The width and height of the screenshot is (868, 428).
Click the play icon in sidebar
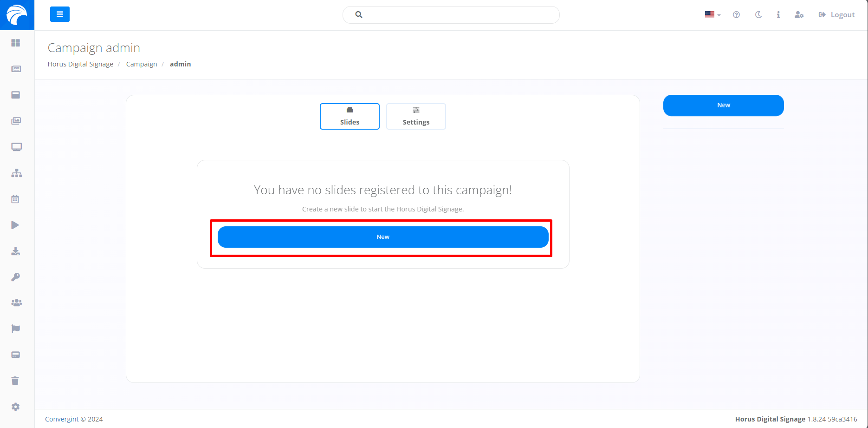pyautogui.click(x=15, y=225)
